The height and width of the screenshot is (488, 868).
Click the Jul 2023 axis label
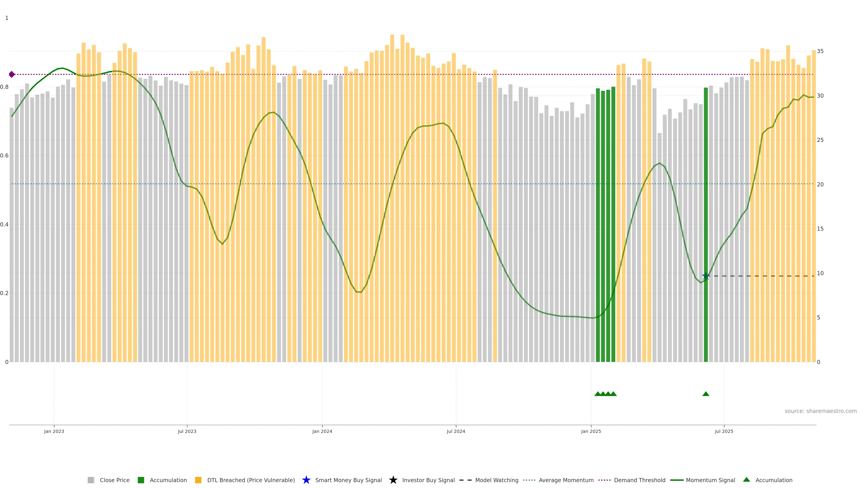[x=187, y=431]
